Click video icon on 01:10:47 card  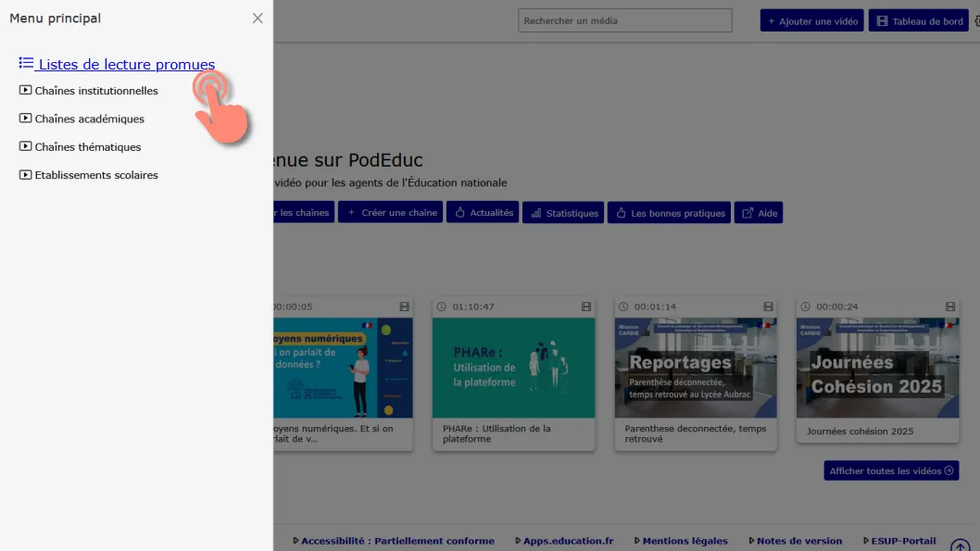(x=586, y=307)
